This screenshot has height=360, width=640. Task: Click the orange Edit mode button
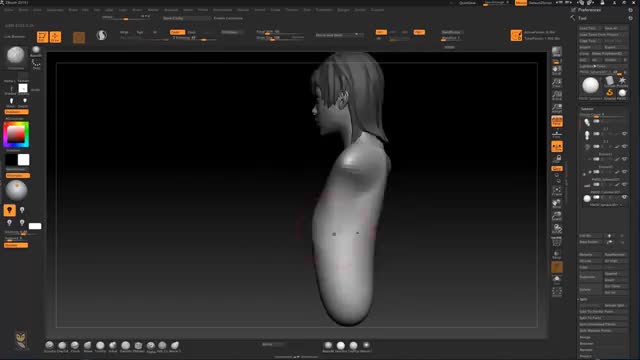[x=42, y=37]
